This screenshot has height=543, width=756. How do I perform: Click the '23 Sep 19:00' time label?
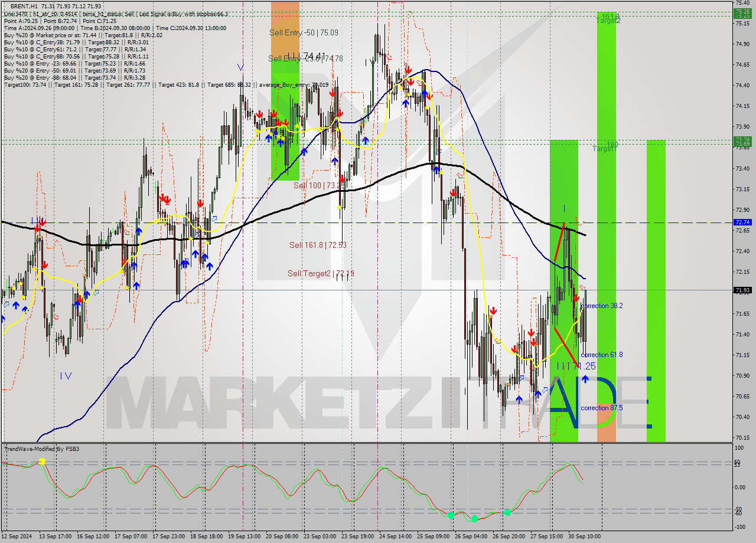[357, 536]
